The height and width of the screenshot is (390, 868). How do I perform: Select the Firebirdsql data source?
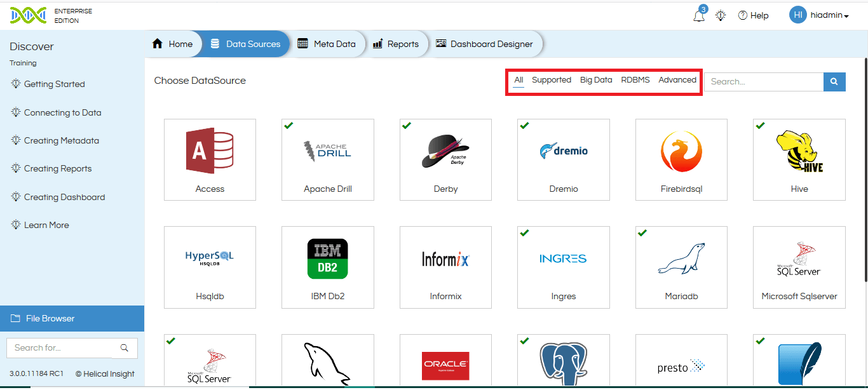pos(681,159)
